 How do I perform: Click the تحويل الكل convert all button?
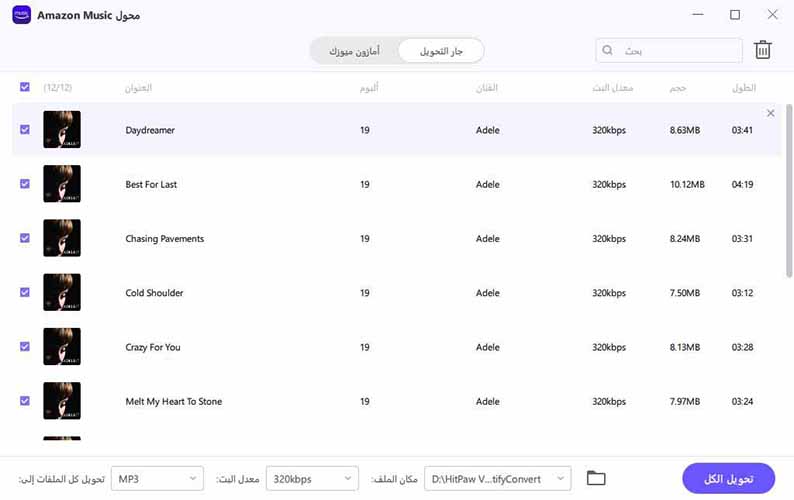(728, 478)
